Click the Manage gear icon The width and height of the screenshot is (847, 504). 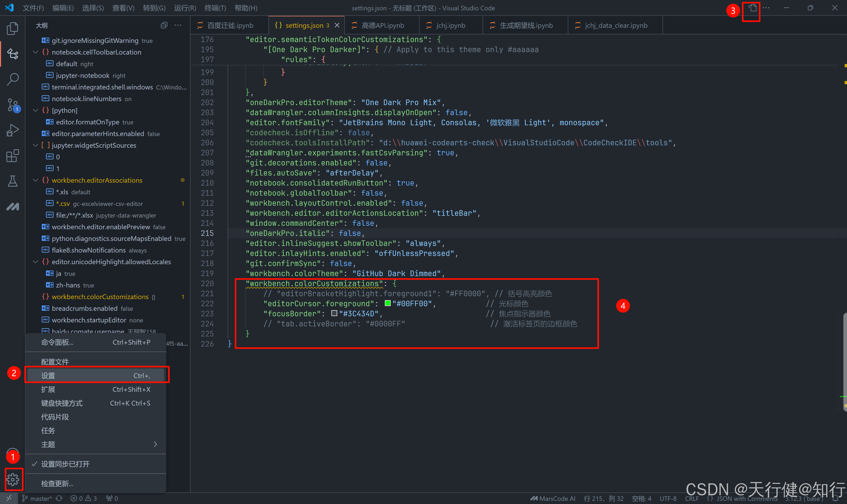(13, 479)
